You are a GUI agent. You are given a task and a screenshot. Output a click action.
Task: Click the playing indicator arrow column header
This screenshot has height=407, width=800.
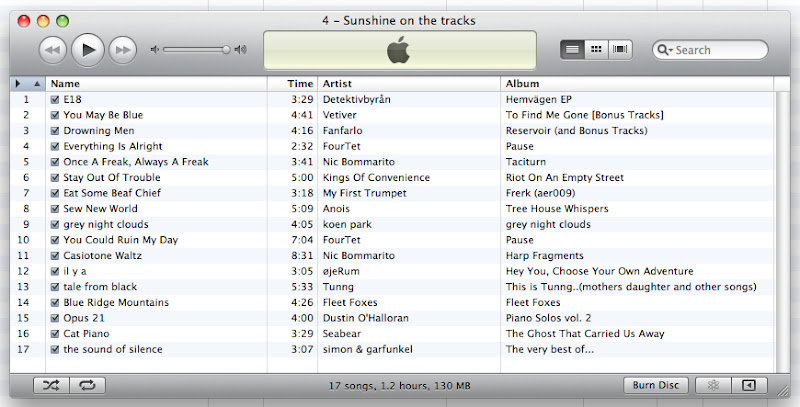(x=18, y=84)
